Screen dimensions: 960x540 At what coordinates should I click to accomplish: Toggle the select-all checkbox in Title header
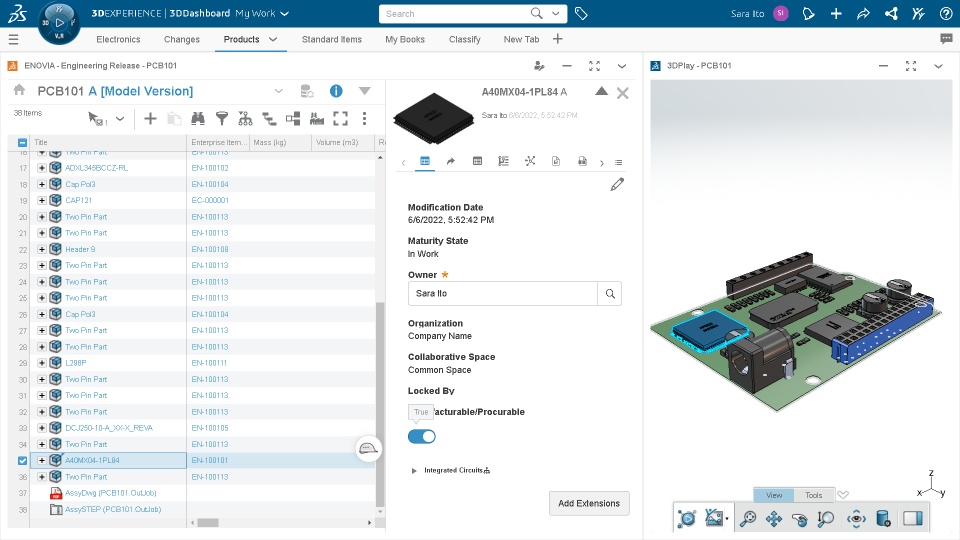point(23,143)
